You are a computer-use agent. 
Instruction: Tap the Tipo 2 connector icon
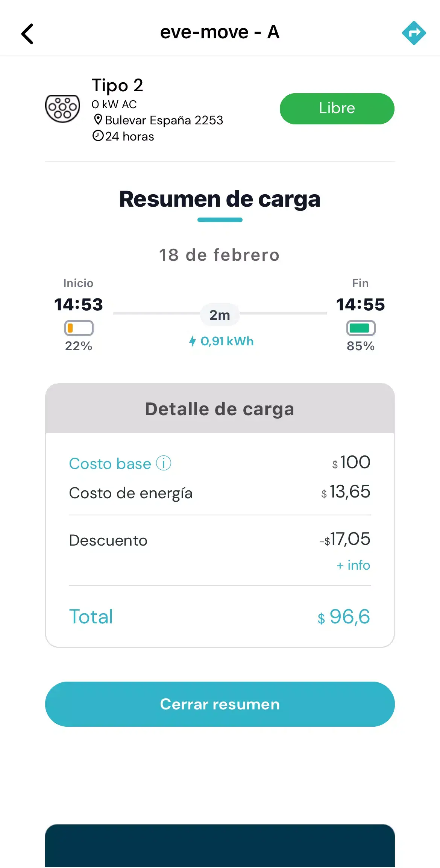pyautogui.click(x=62, y=109)
